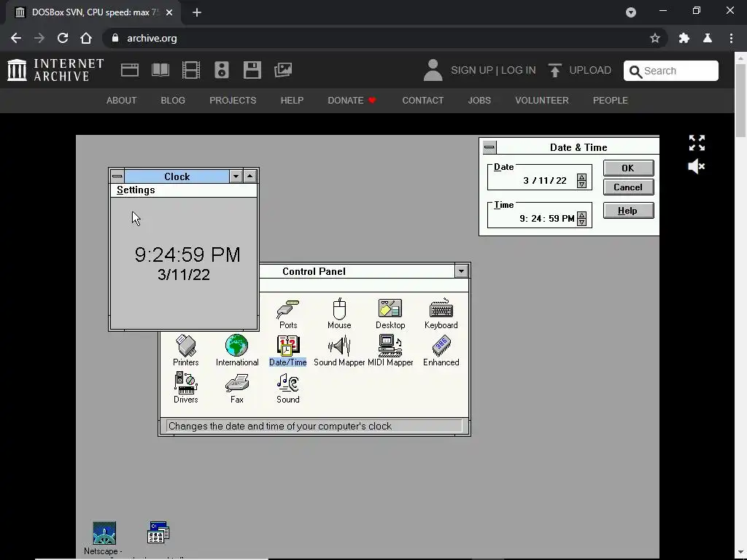Screen dimensions: 747x560
Task: Toggle fullscreen for the emulator
Action: [697, 143]
